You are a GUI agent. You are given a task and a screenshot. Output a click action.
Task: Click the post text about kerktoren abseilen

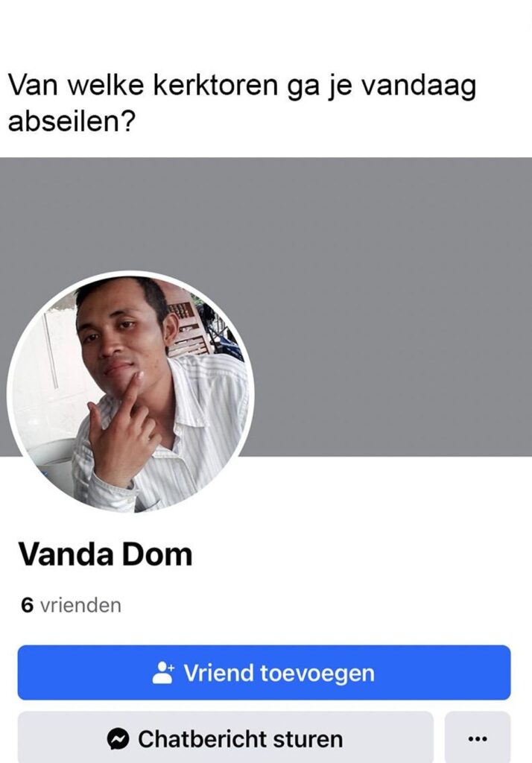242,103
